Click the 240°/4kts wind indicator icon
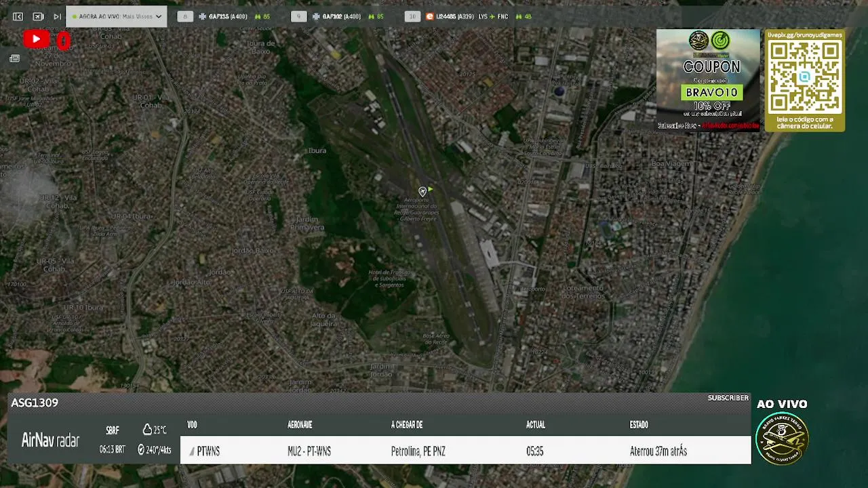The width and height of the screenshot is (868, 488). pyautogui.click(x=141, y=449)
